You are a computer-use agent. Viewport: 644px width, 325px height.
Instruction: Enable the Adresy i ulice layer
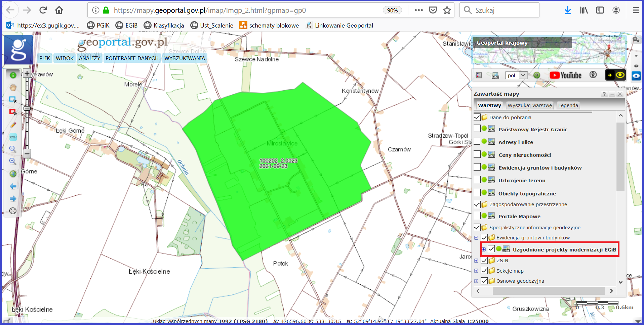(x=477, y=141)
